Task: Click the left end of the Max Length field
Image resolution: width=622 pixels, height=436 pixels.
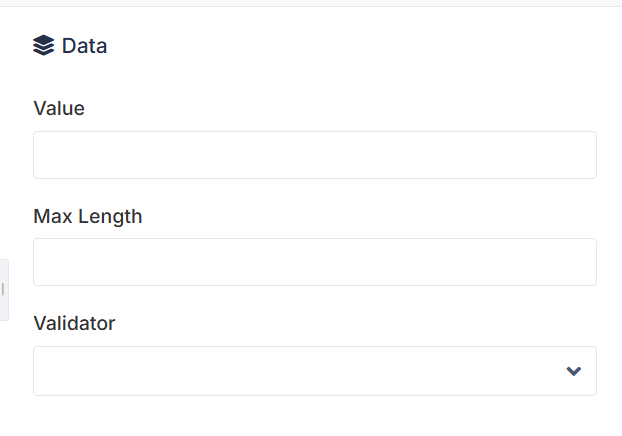Action: click(x=44, y=262)
